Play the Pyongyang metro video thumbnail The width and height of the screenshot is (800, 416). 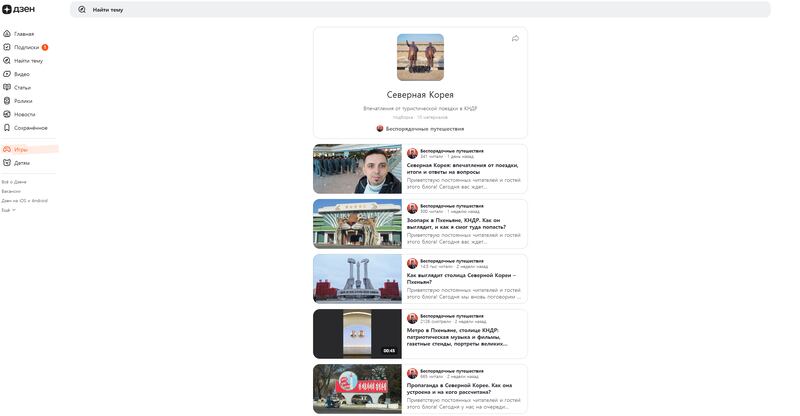point(357,333)
